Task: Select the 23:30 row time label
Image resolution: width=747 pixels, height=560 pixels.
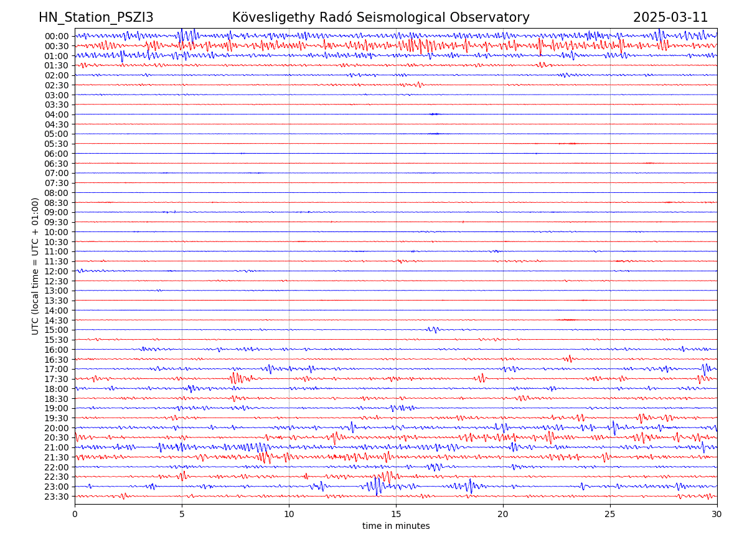Action: click(x=57, y=497)
